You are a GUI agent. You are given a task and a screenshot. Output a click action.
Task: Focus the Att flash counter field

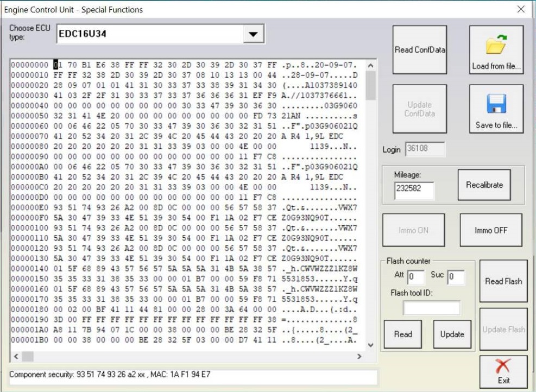[416, 277]
